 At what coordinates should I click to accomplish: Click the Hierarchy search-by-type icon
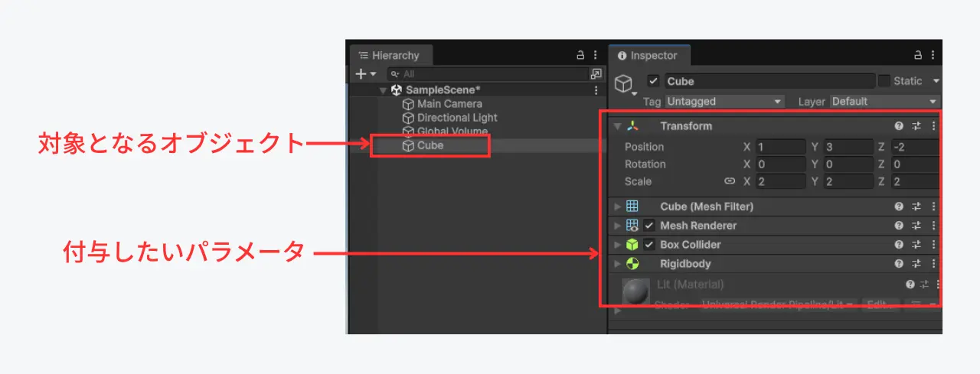[x=596, y=74]
